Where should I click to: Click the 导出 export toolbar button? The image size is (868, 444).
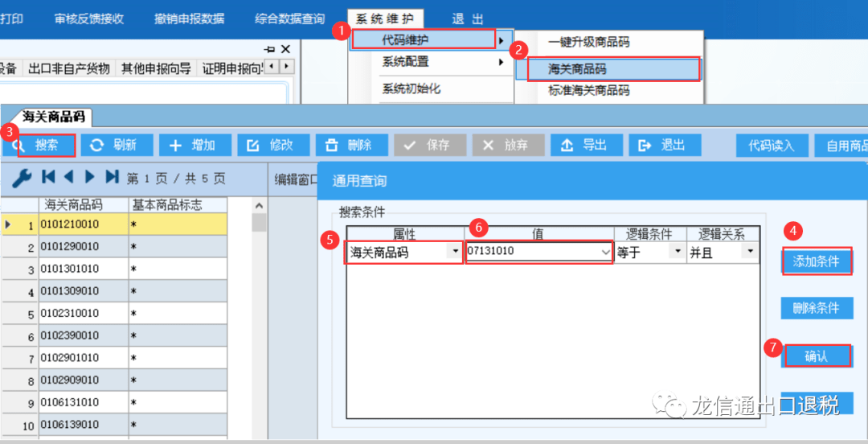tap(587, 146)
